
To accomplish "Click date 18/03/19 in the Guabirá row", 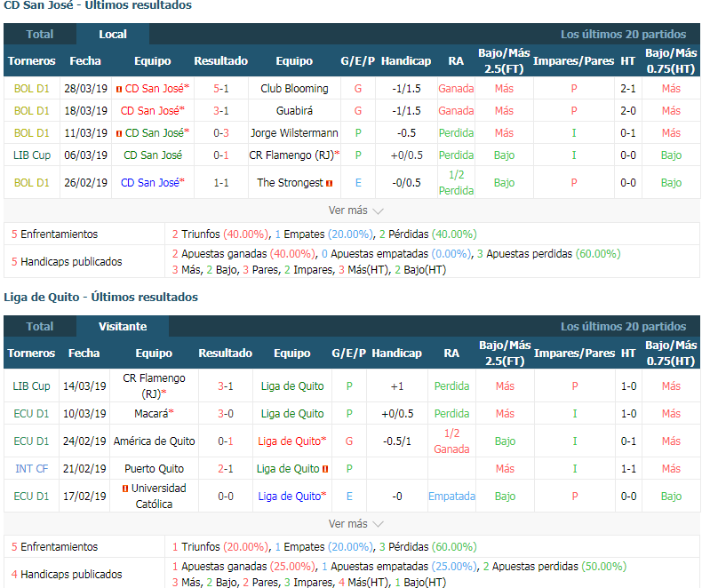I will pos(85,110).
